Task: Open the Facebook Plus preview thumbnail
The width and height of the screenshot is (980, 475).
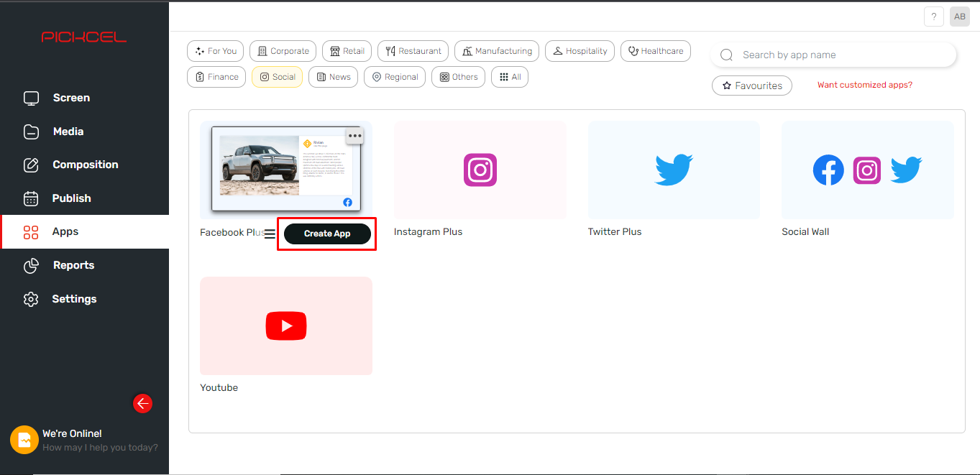Action: (286, 170)
